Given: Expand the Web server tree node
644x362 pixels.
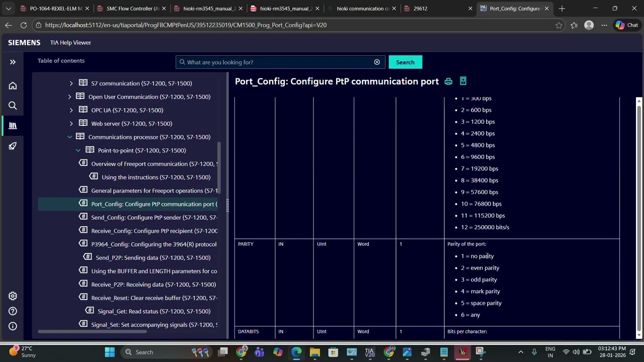Looking at the screenshot, I should [x=71, y=124].
